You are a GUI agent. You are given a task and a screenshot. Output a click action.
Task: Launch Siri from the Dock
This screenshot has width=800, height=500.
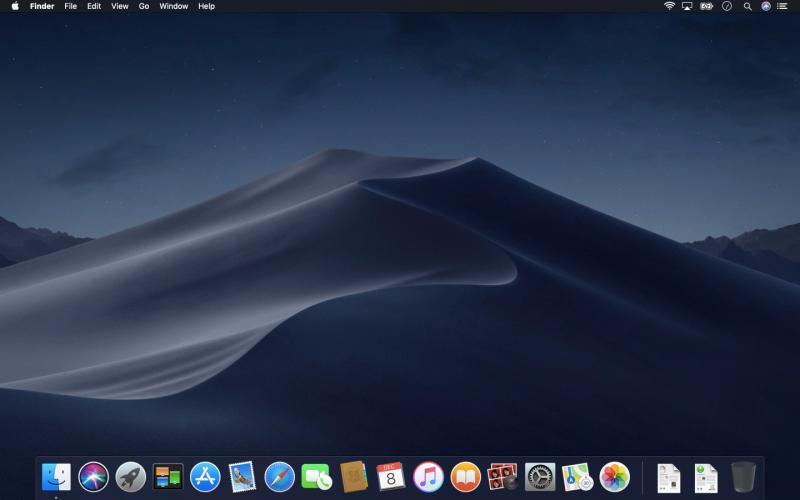click(93, 477)
